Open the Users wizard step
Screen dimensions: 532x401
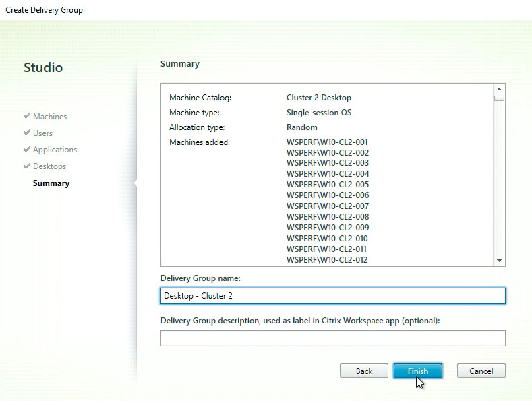click(x=42, y=133)
